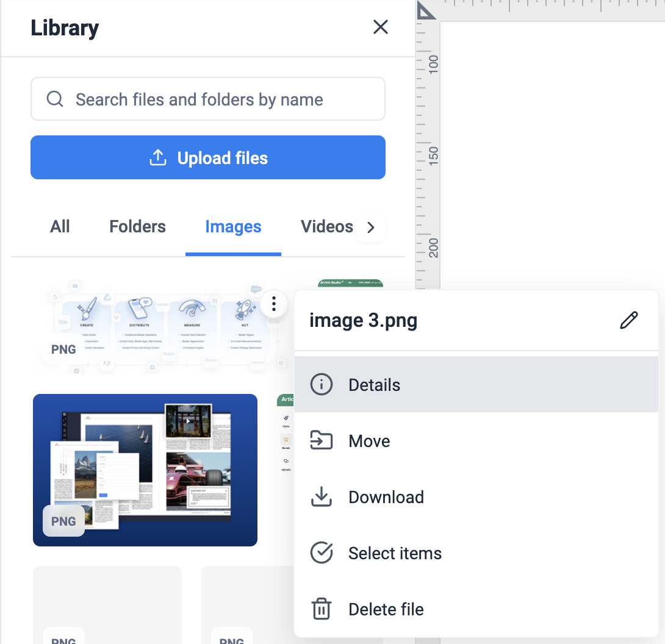
Task: Click the blank PNG thumbnail at bottom left
Action: click(x=107, y=604)
